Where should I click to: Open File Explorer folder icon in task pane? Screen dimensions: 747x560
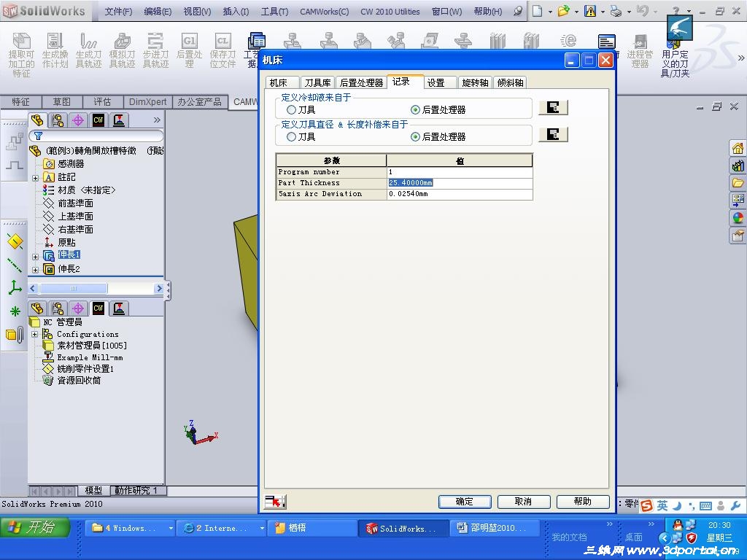pos(738,183)
